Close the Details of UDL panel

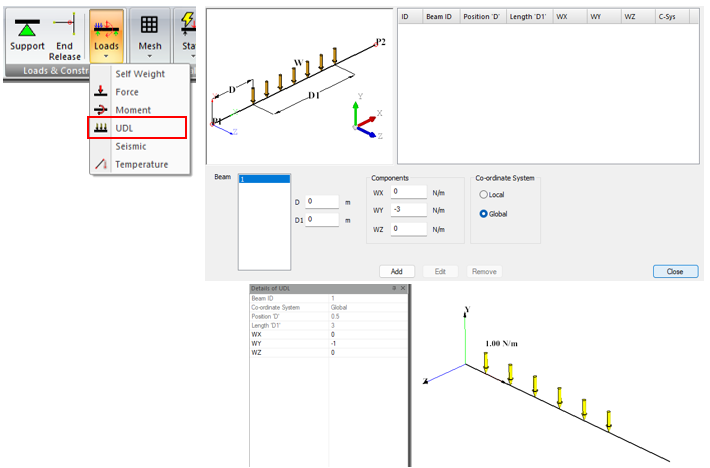[402, 288]
